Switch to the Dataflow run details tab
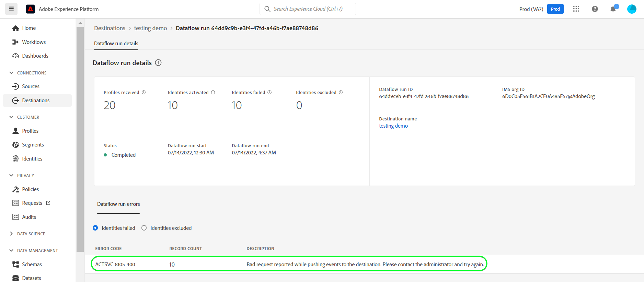This screenshot has width=644, height=282. pos(116,44)
